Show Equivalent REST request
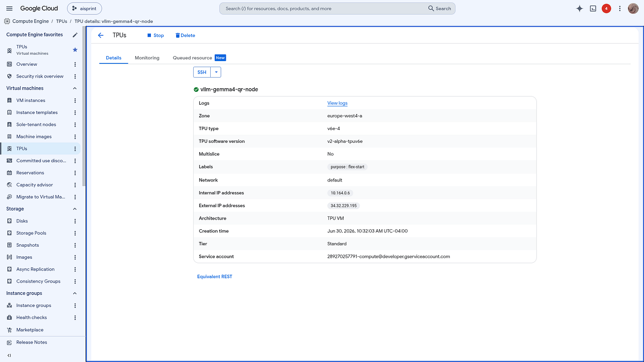Viewport: 644px width, 362px height. point(215,277)
